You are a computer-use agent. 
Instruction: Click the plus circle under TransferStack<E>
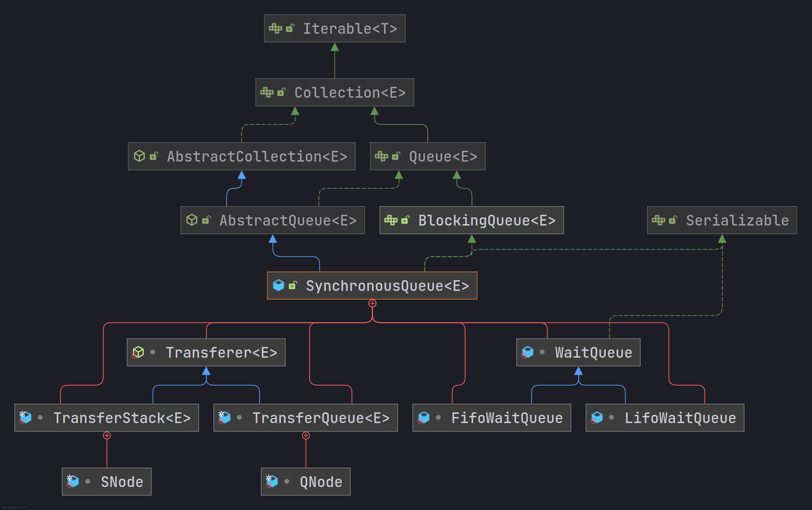[x=107, y=436]
